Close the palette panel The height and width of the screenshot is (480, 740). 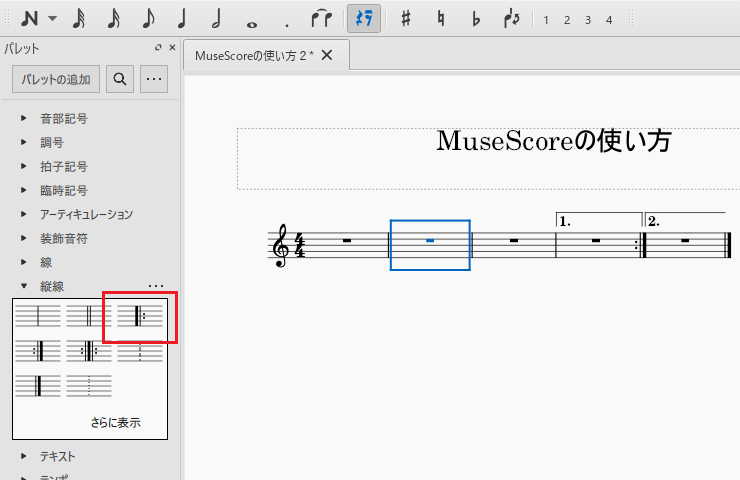pyautogui.click(x=172, y=47)
